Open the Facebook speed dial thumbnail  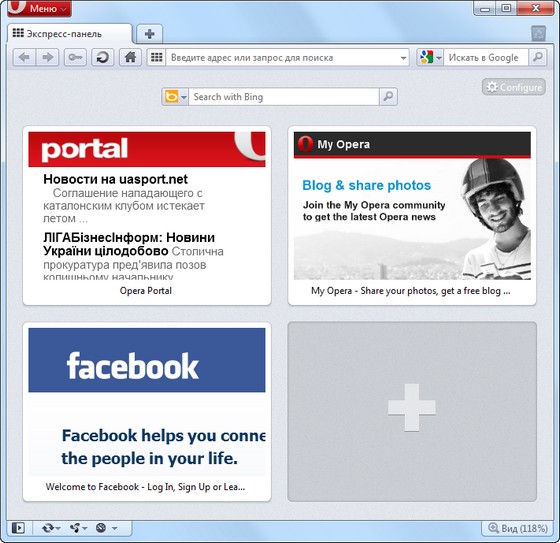point(147,412)
